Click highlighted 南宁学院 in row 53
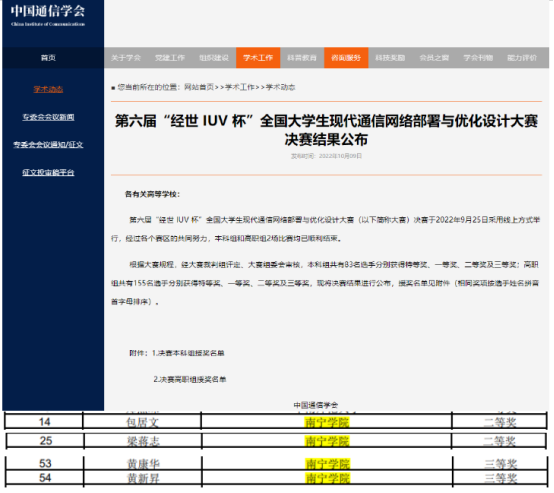The height and width of the screenshot is (493, 554). (x=328, y=464)
